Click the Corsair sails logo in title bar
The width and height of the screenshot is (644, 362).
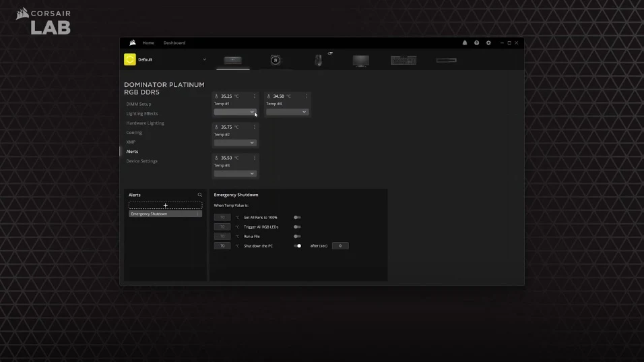132,42
